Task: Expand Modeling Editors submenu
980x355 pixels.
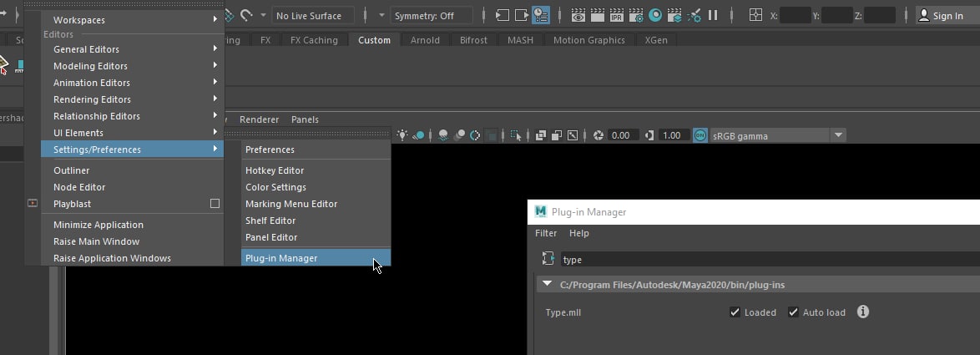Action: [132, 66]
